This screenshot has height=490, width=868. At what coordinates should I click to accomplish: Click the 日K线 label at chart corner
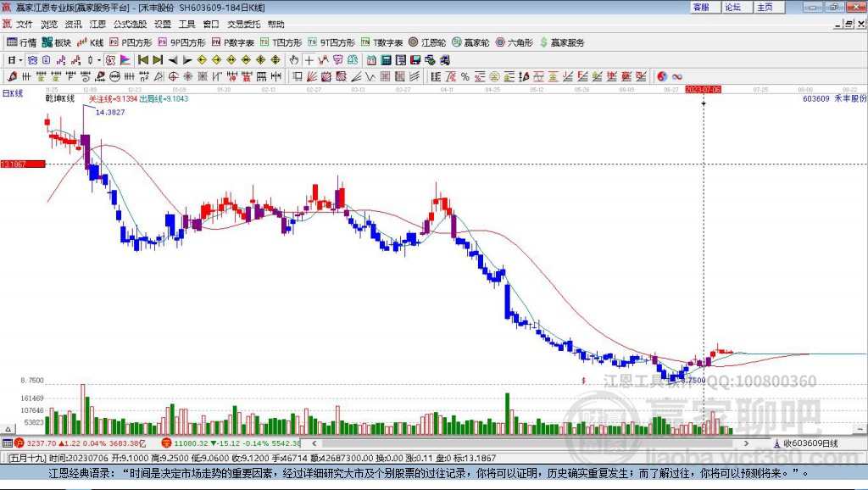coord(13,93)
